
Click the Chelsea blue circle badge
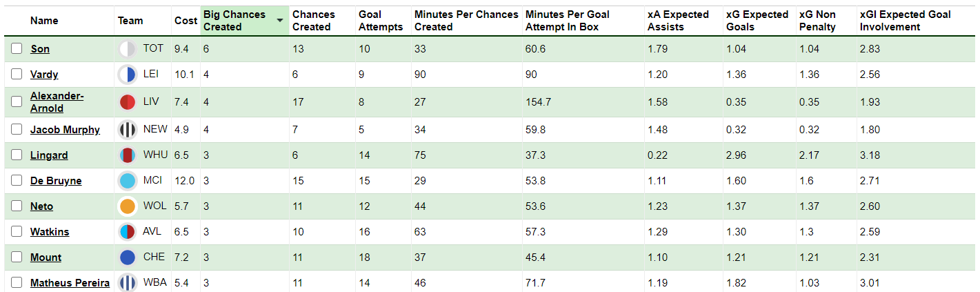128,257
